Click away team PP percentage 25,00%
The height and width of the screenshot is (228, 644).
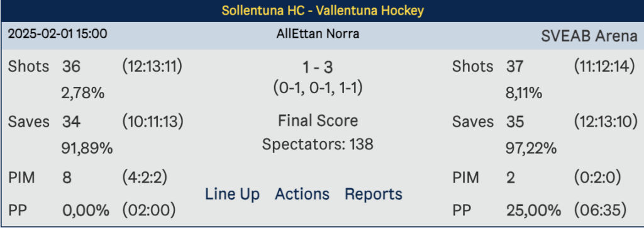point(533,212)
